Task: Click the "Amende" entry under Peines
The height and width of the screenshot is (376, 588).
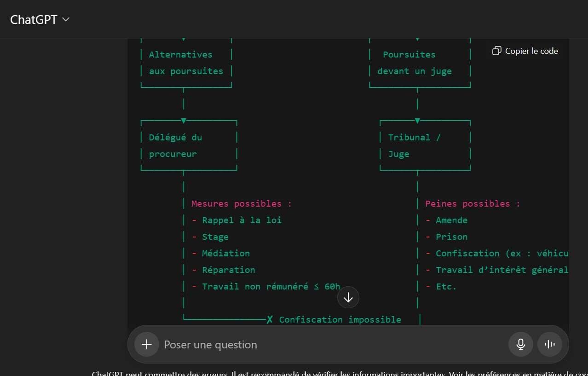Action: [451, 220]
